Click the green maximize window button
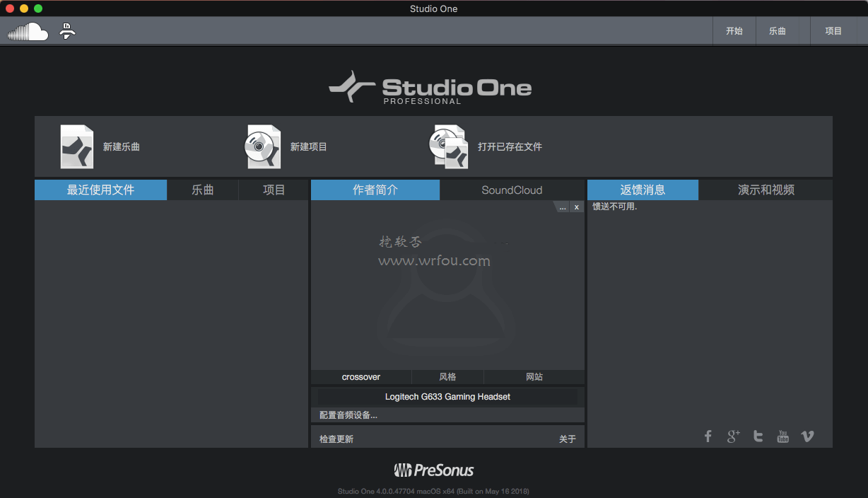 tap(38, 8)
